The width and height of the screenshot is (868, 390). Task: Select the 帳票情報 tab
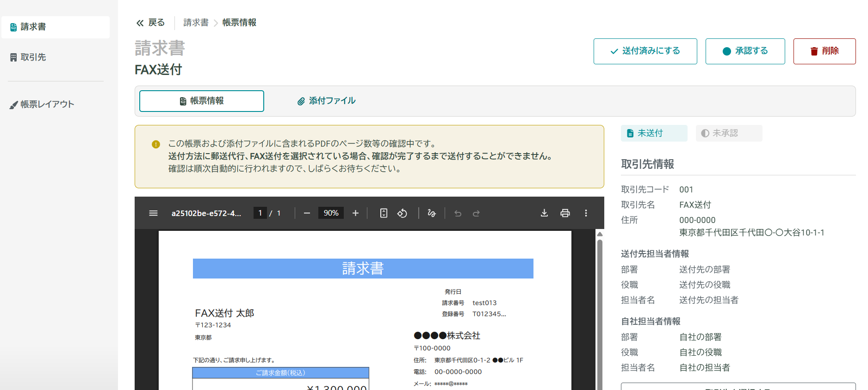[x=202, y=101]
